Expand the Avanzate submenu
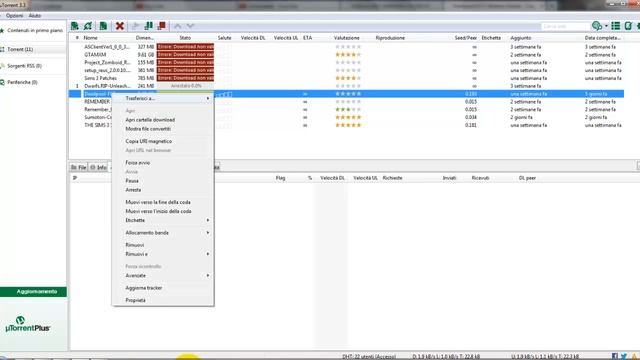This screenshot has height=360, width=640. 163,276
